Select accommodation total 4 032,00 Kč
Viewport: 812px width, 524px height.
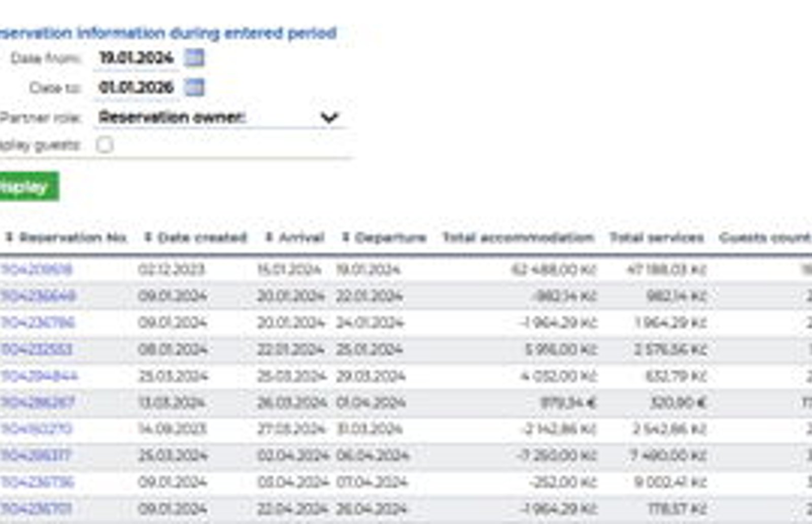[558, 376]
